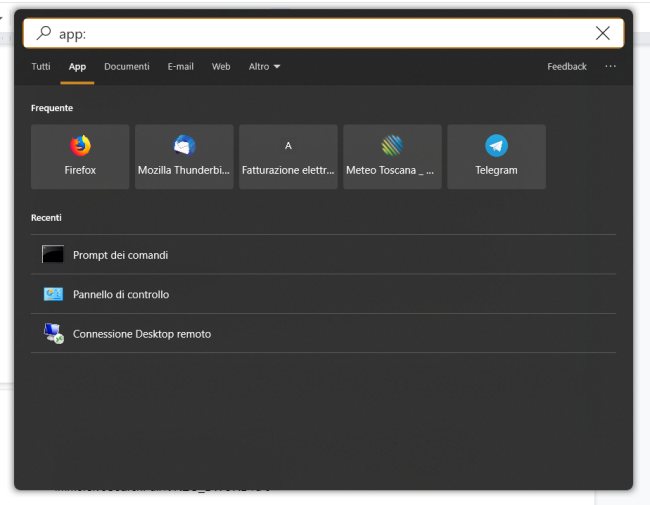Screen dimensions: 650x505
Task: Switch to the E-mail tab
Action: [180, 67]
